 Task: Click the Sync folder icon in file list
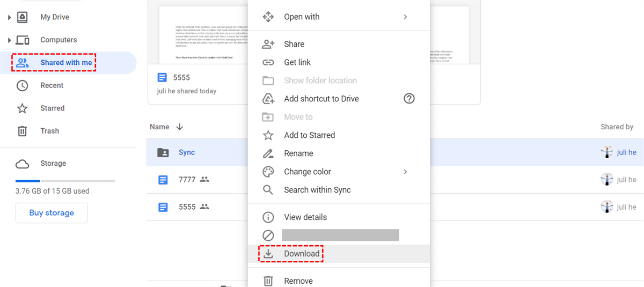(x=163, y=153)
